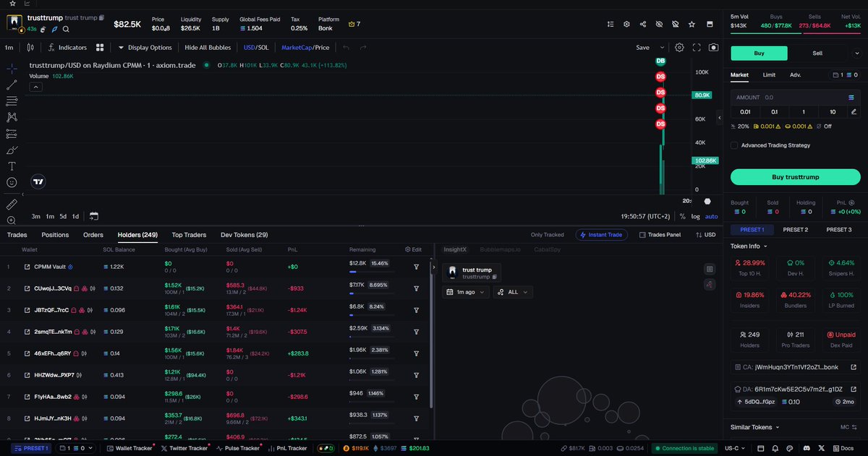868x456 pixels.
Task: Select PRESET 2 tab
Action: coord(795,230)
